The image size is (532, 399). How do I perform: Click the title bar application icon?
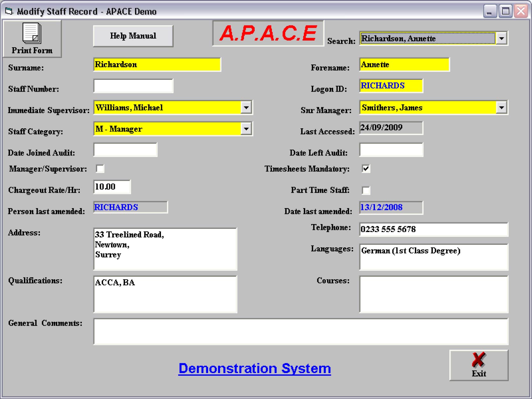point(9,11)
